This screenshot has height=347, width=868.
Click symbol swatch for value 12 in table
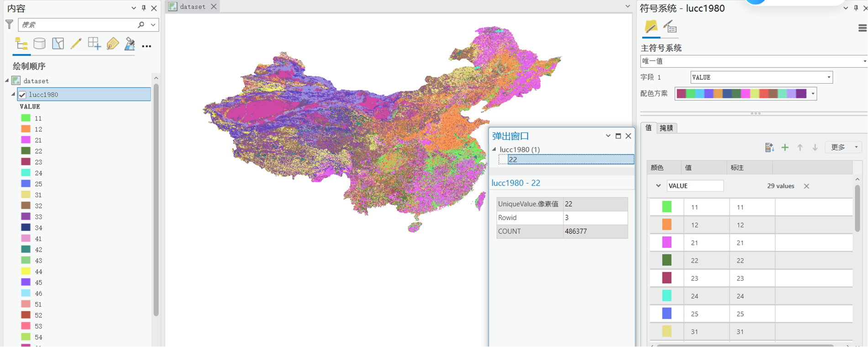tap(667, 224)
